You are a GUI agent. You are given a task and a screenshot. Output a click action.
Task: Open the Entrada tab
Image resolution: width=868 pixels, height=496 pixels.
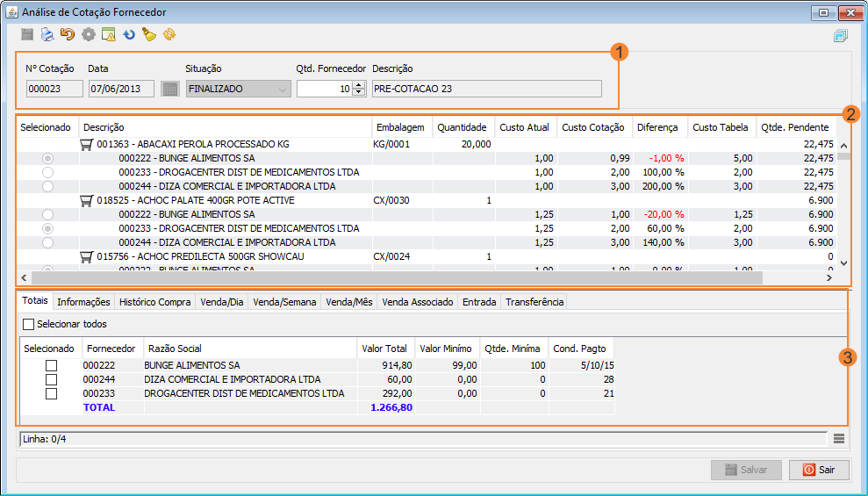coord(479,302)
